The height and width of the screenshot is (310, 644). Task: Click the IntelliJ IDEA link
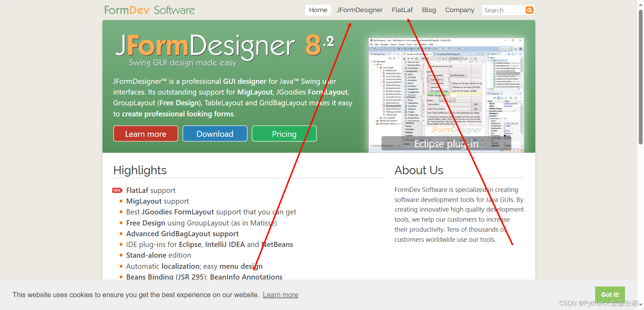pos(225,245)
